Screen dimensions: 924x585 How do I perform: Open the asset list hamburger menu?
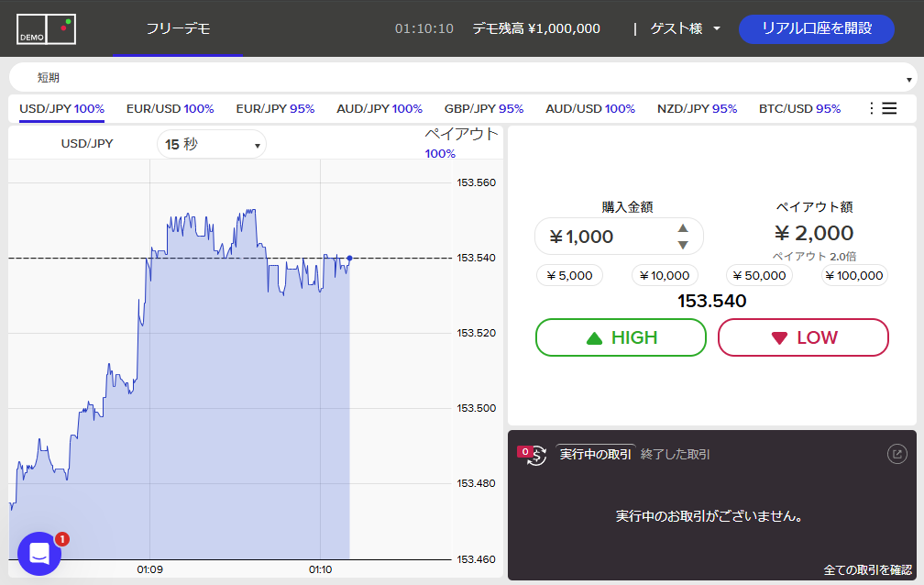coord(888,108)
